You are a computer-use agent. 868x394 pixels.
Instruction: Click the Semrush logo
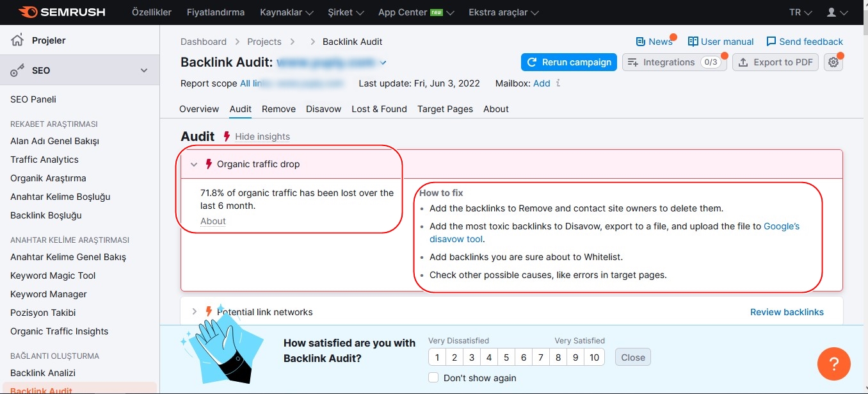[62, 12]
